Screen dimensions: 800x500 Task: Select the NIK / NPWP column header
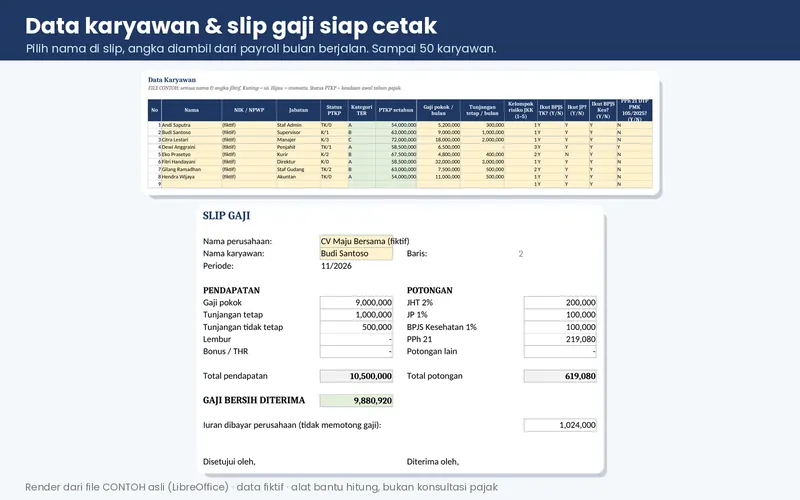pos(249,110)
